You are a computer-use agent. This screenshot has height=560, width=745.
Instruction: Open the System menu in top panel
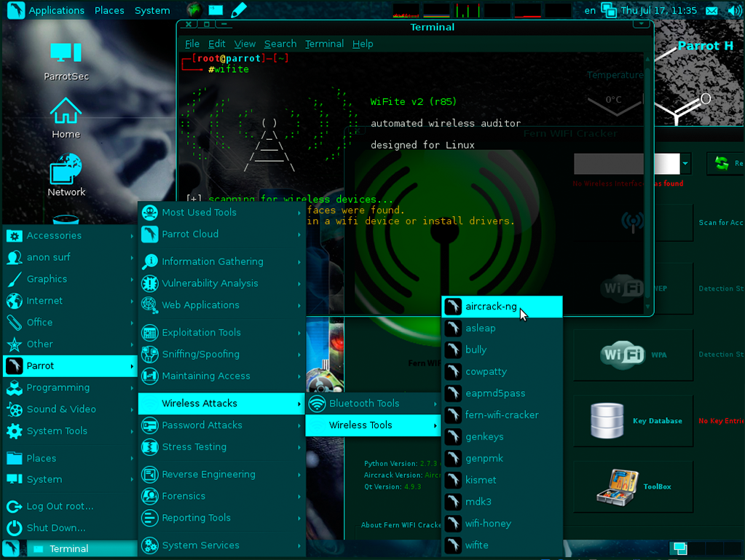coord(152,10)
